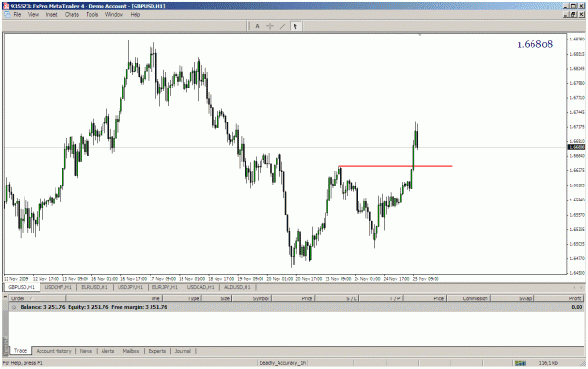
Task: Open the Insert menu
Action: (52, 15)
